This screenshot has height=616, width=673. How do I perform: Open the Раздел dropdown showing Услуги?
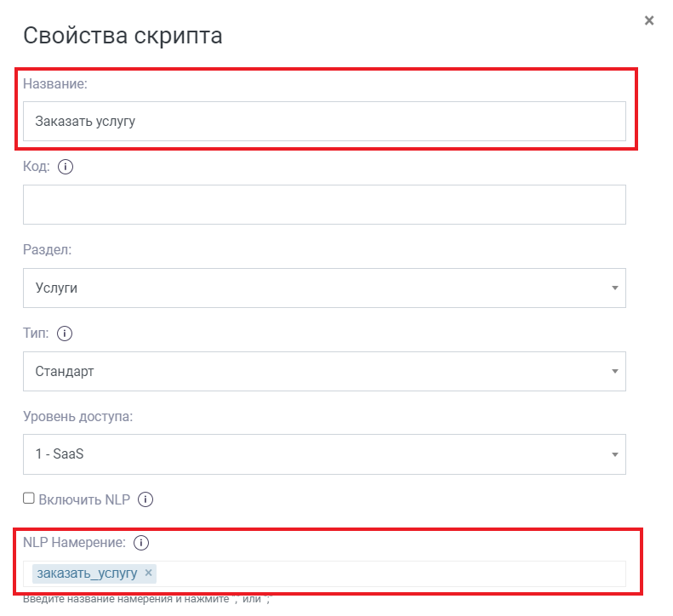tap(324, 288)
